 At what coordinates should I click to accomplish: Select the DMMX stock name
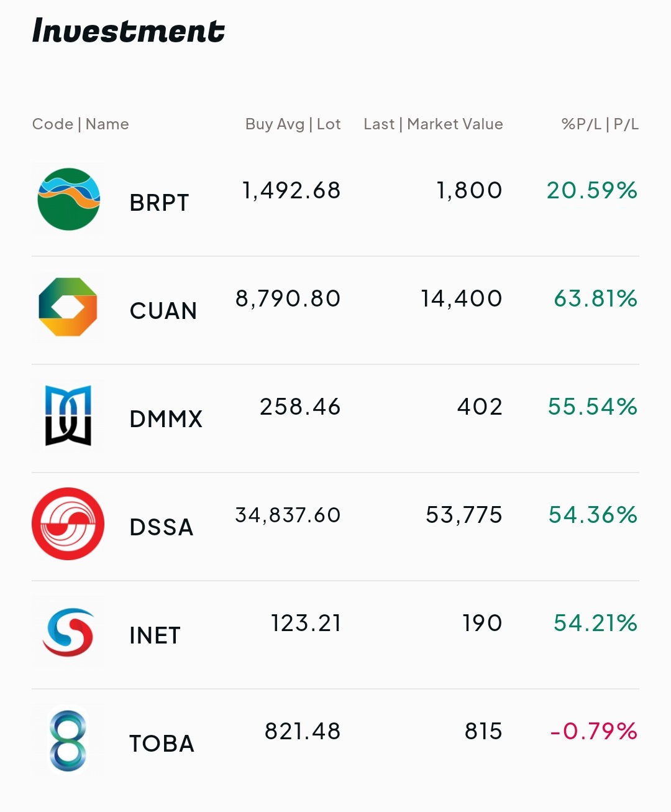[x=166, y=419]
